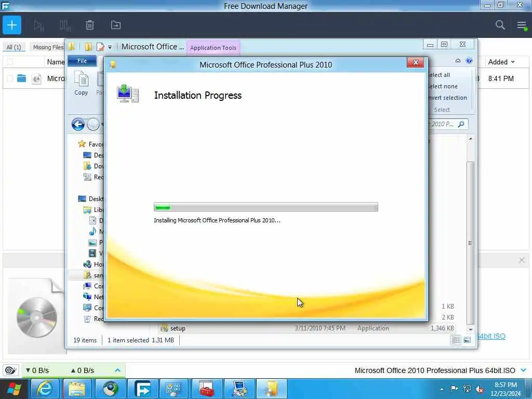The width and height of the screenshot is (532, 399).
Task: Click the start downloads play icon
Action: (39, 25)
